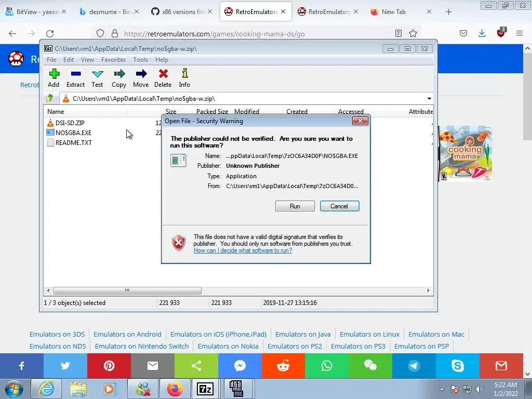Share page via WhatsApp button
Image resolution: width=532 pixels, height=399 pixels.
tap(327, 366)
